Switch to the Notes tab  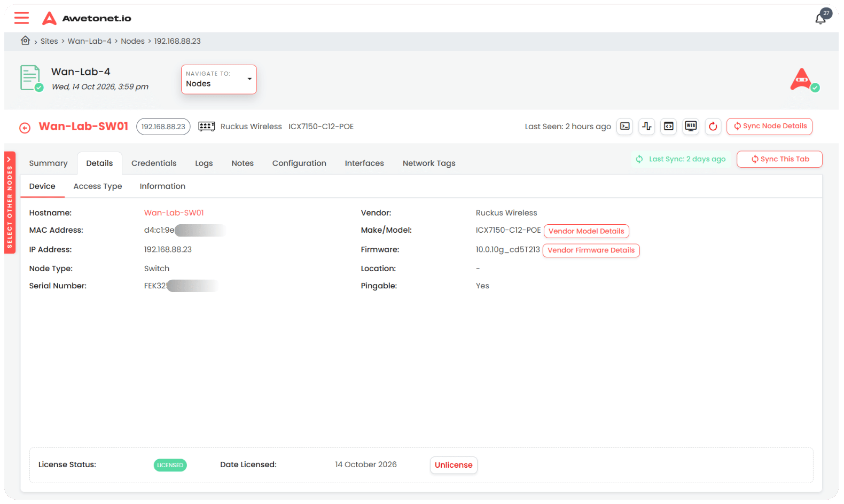[243, 163]
